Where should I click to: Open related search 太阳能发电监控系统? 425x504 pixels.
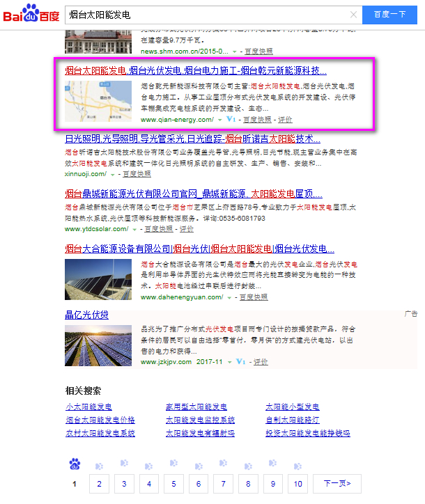point(199,420)
